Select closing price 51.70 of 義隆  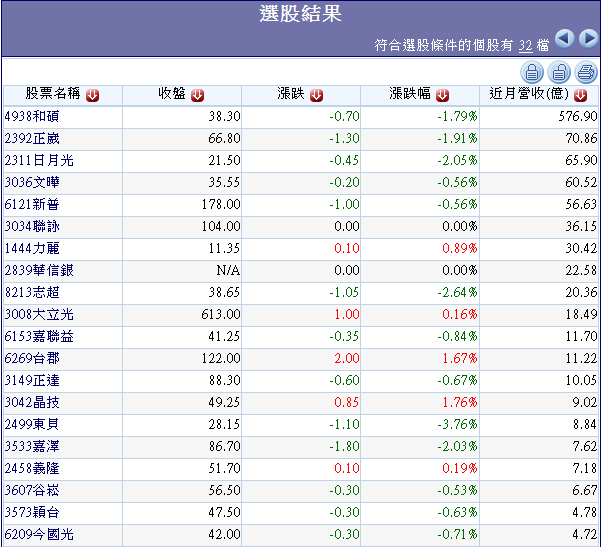click(x=224, y=468)
